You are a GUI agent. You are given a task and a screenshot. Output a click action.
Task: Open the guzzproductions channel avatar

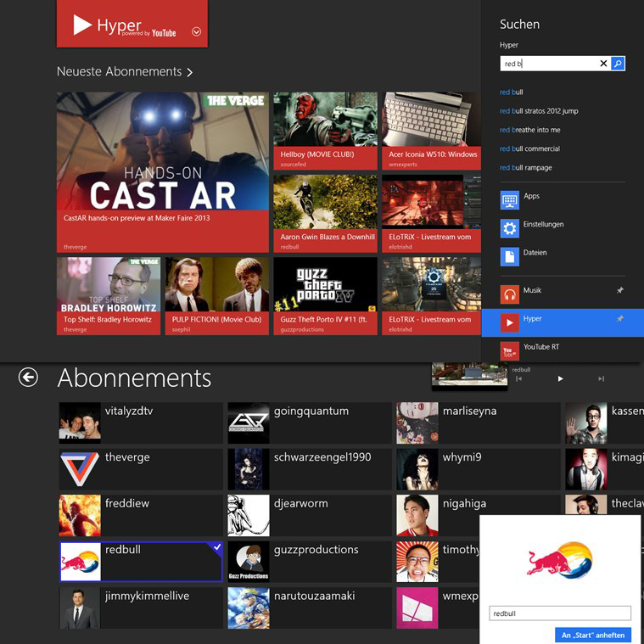click(x=249, y=562)
